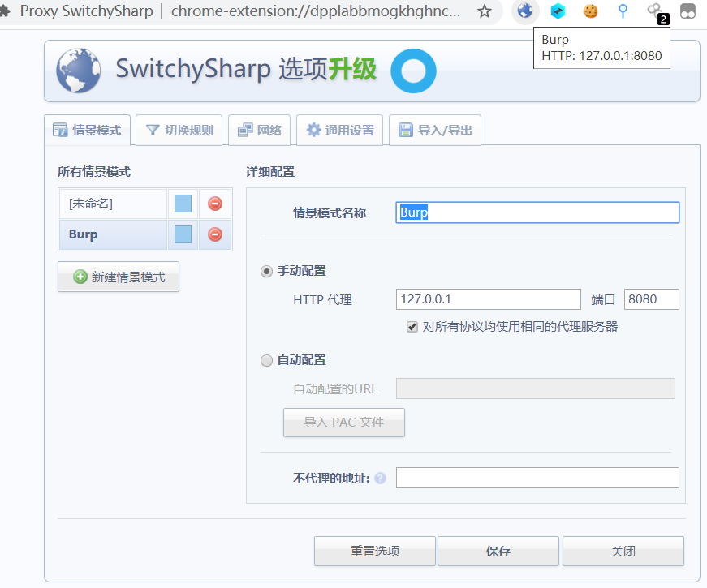Image resolution: width=707 pixels, height=588 pixels.
Task: Switch to the 切换规则 tab
Action: 179,131
